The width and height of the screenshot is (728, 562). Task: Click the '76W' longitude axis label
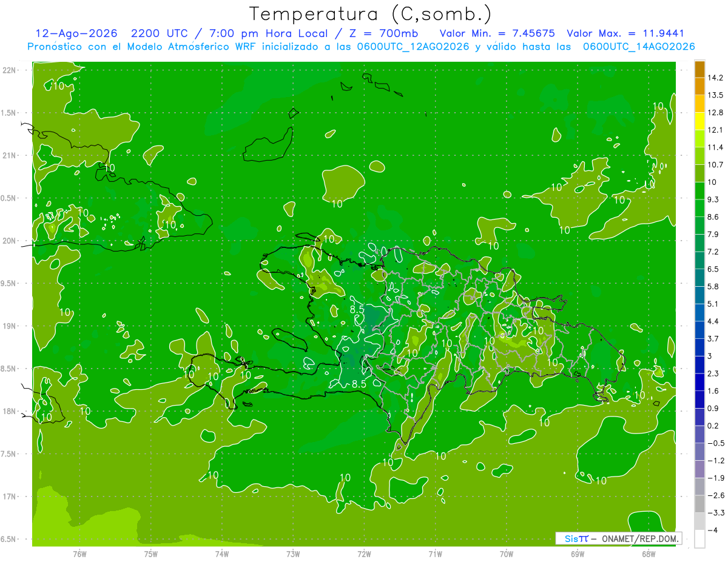pos(79,554)
